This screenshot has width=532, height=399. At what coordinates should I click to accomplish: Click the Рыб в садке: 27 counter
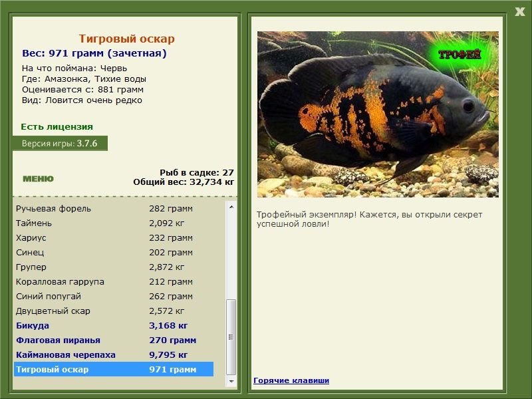click(197, 172)
